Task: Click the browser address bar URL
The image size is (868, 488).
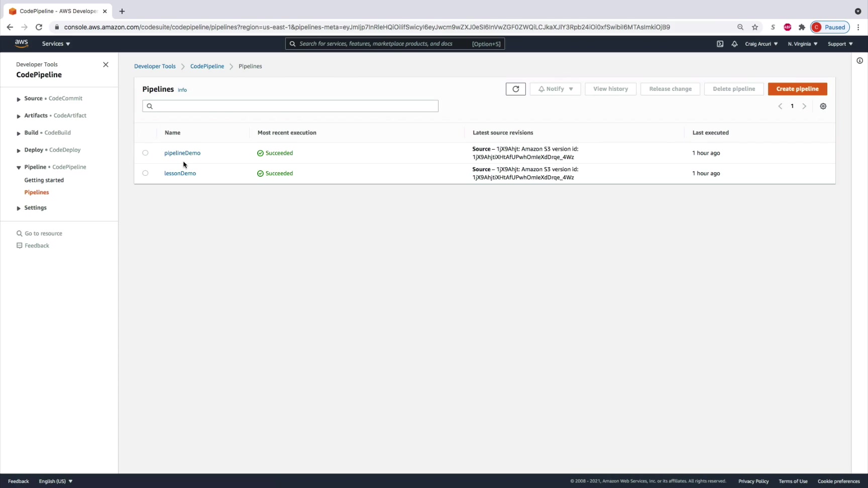Action: coord(367,27)
